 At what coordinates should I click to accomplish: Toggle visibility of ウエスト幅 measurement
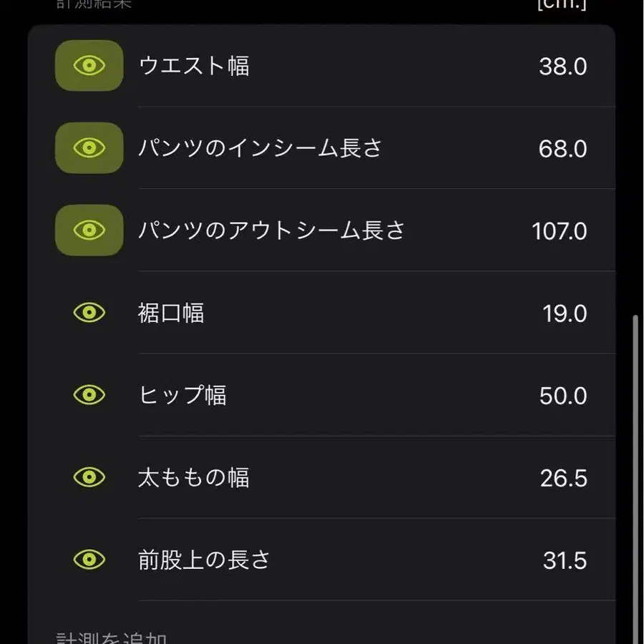(89, 66)
